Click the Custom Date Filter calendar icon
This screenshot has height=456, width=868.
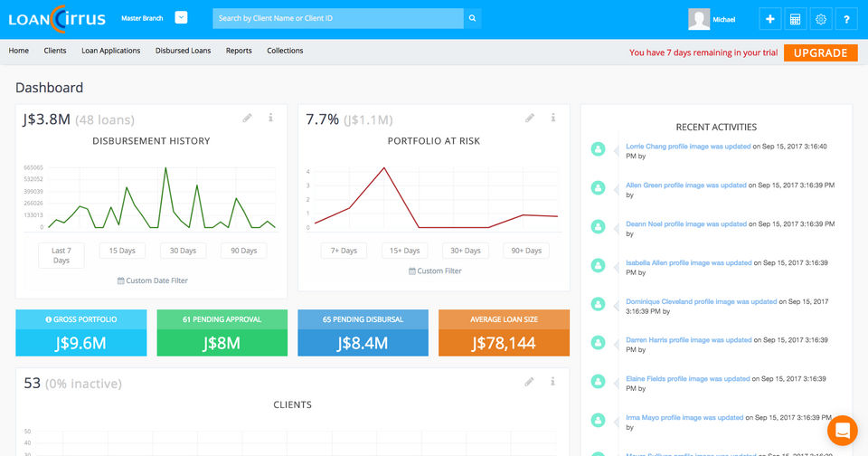[x=120, y=280]
